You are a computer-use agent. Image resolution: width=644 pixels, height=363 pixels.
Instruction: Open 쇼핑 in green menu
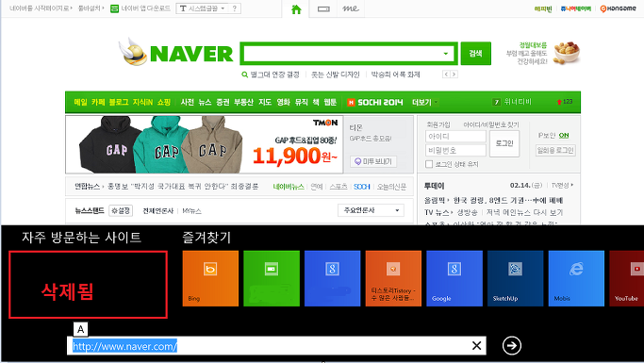point(164,102)
